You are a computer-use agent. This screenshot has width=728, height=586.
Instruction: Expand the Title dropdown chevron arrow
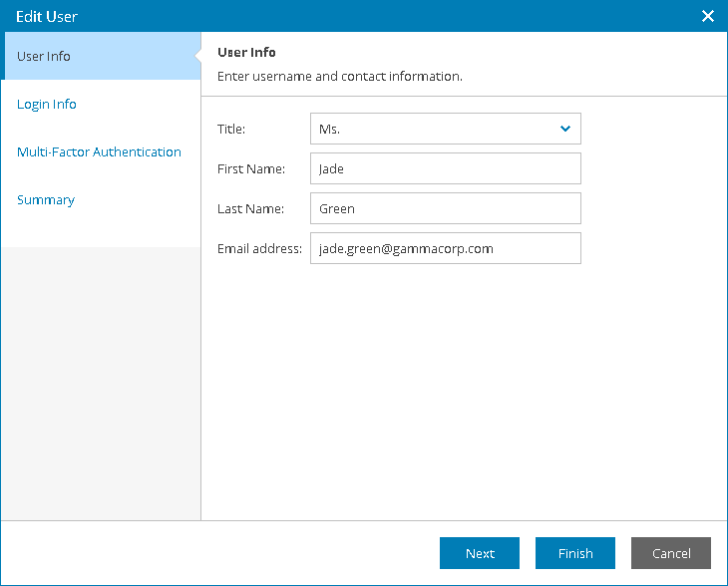point(565,129)
